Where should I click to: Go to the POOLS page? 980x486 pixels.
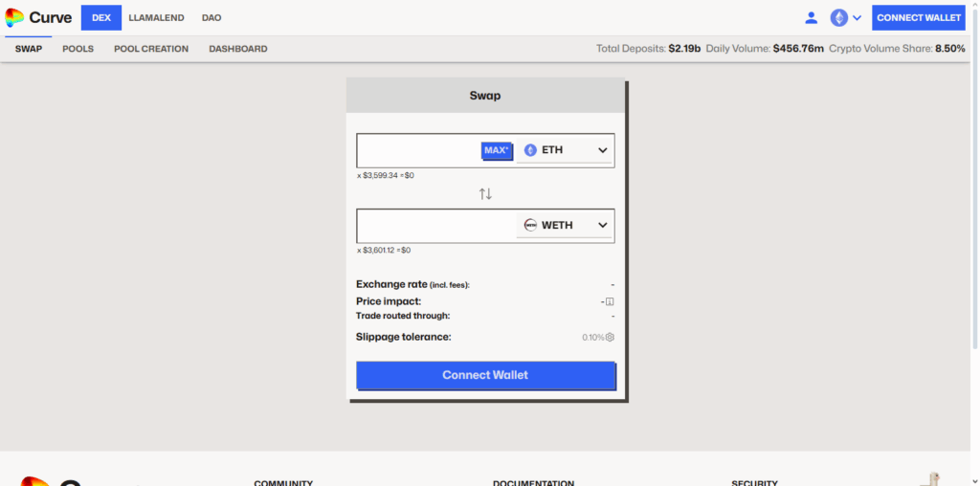[78, 49]
